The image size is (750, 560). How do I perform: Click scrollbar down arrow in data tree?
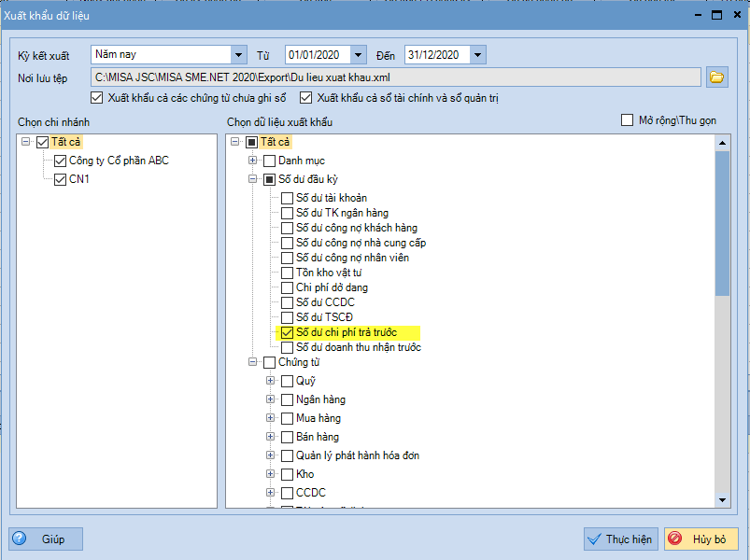[x=722, y=500]
